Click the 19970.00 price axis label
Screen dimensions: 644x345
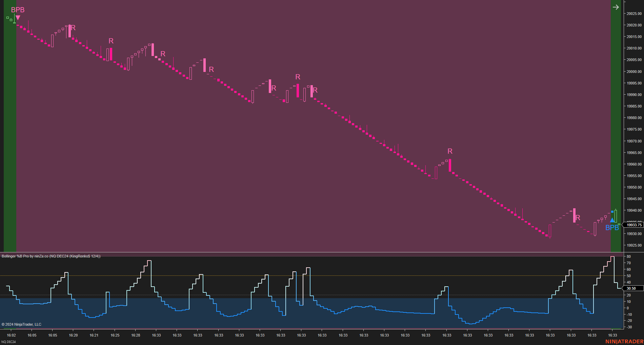[634, 141]
